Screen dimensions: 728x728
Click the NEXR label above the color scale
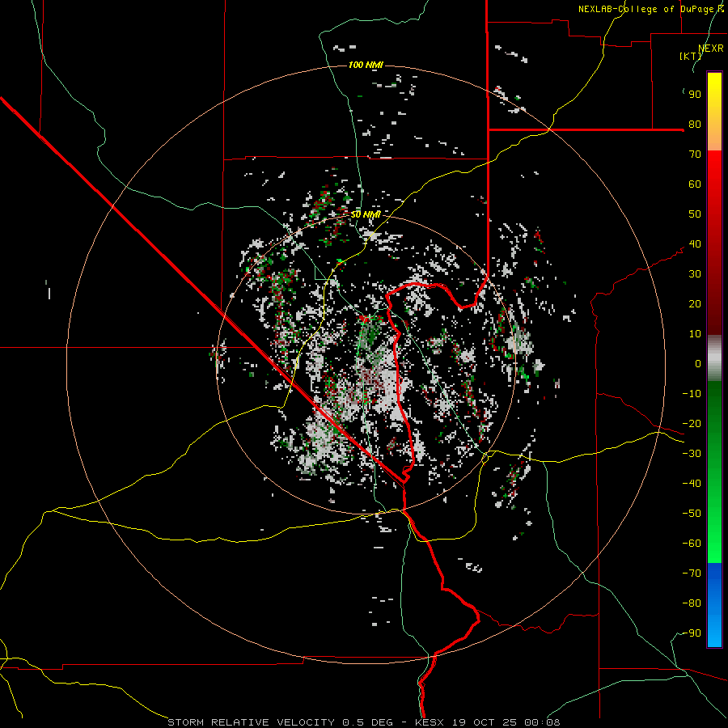711,49
